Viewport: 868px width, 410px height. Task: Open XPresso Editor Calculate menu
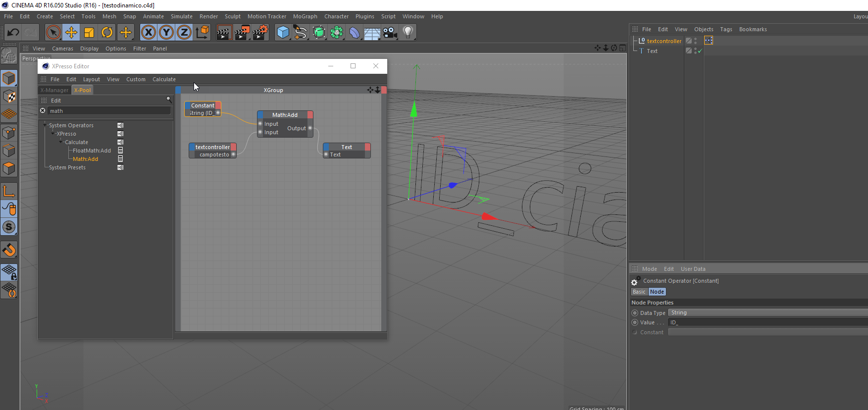pyautogui.click(x=164, y=79)
